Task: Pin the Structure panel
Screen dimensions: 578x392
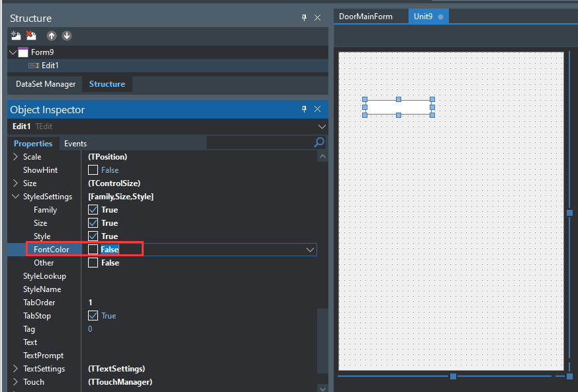Action: (304, 18)
